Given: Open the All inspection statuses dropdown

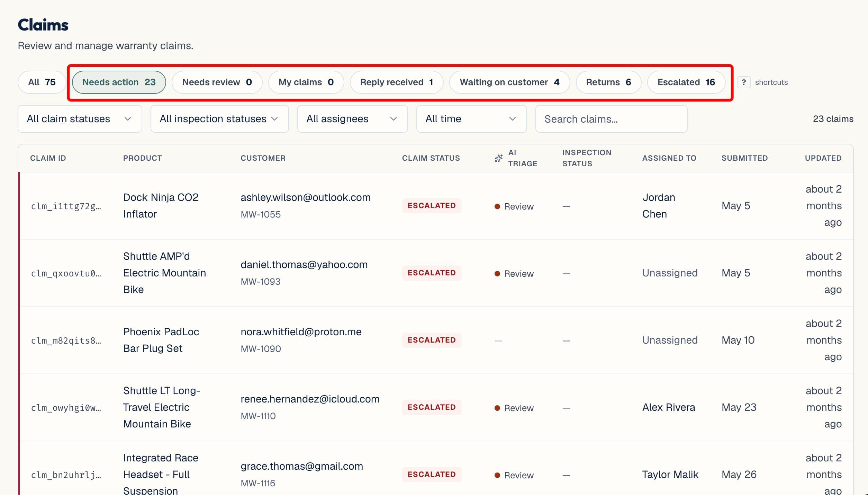Looking at the screenshot, I should pyautogui.click(x=219, y=119).
